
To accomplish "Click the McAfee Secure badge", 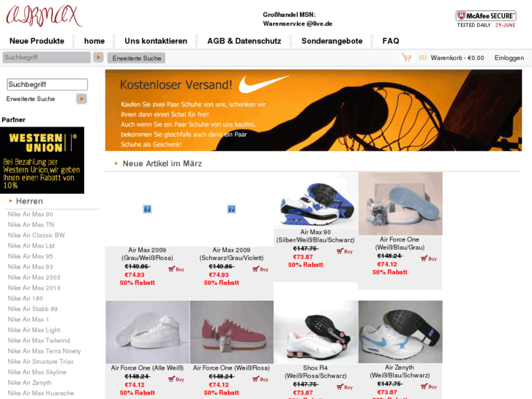I will (x=486, y=19).
